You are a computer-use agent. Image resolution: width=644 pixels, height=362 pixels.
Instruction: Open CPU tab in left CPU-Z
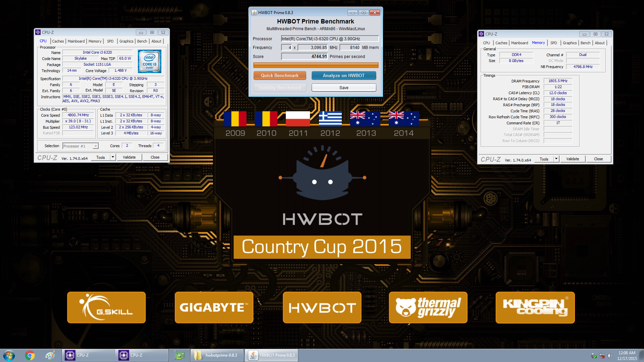43,41
